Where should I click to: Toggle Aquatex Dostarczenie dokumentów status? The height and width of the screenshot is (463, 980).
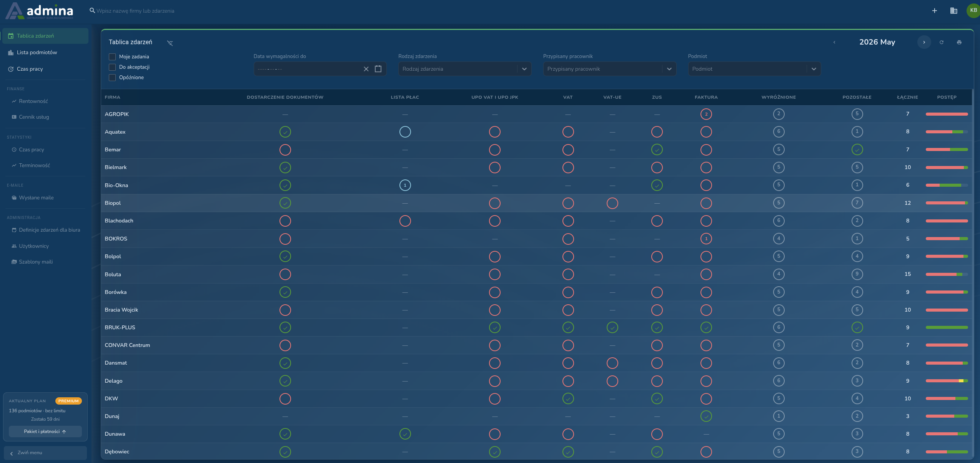[285, 132]
